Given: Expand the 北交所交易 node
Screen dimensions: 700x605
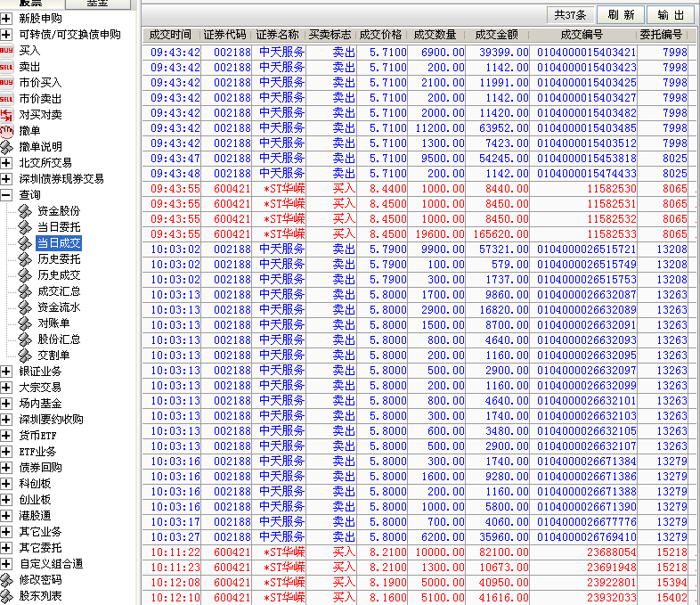Looking at the screenshot, I should [6, 163].
